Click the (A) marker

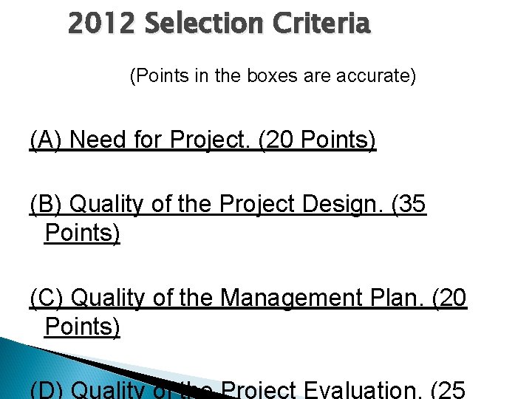(x=46, y=140)
